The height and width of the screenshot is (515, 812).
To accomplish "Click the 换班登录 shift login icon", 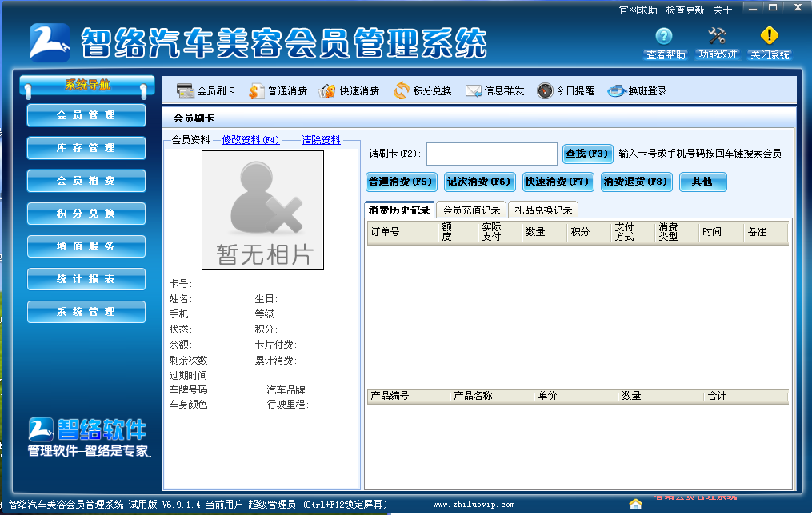I will coord(617,91).
